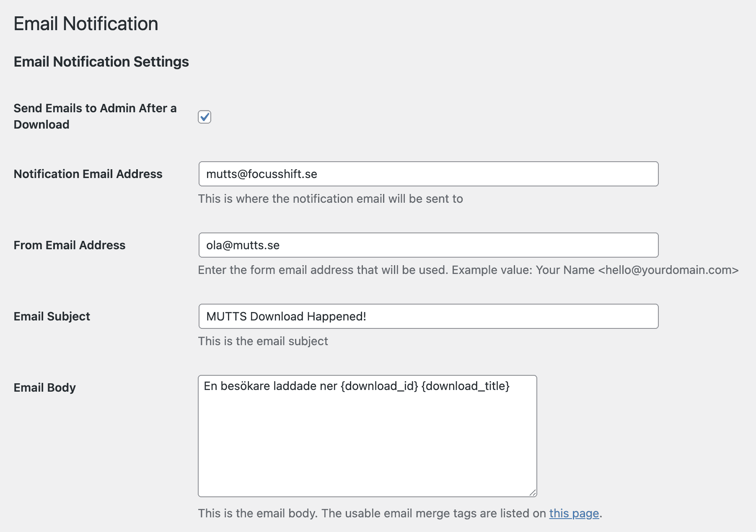Viewport: 756px width, 532px height.
Task: Open the 'this page' merge tags link
Action: [x=574, y=513]
